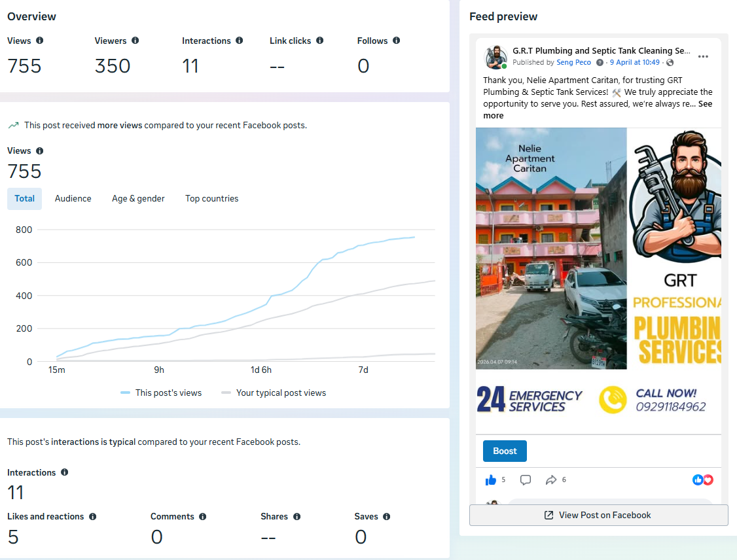
Task: Click the 09291184962 phone number
Action: tap(671, 407)
